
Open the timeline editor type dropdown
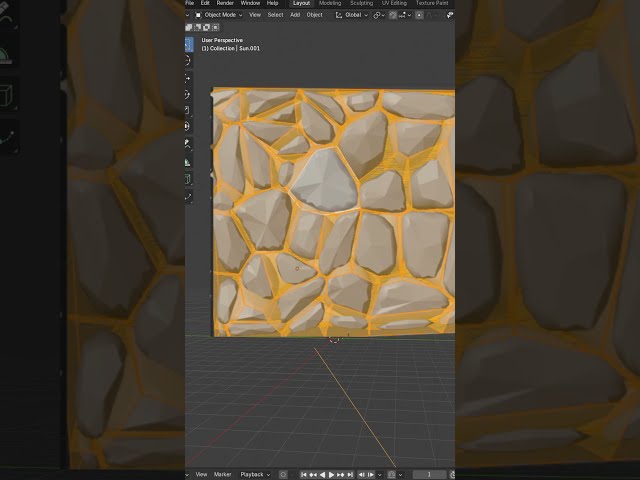pos(187,475)
